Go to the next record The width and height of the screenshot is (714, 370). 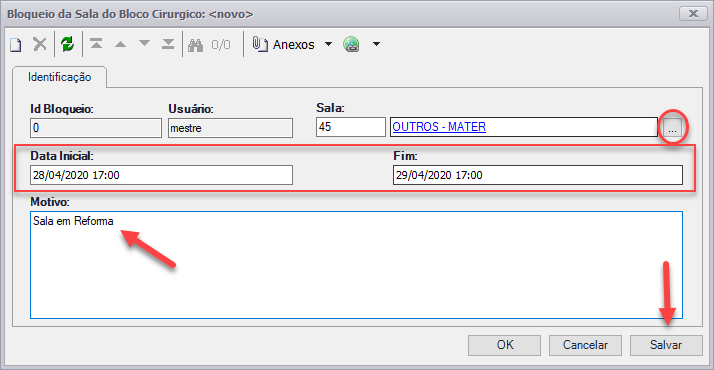point(144,44)
